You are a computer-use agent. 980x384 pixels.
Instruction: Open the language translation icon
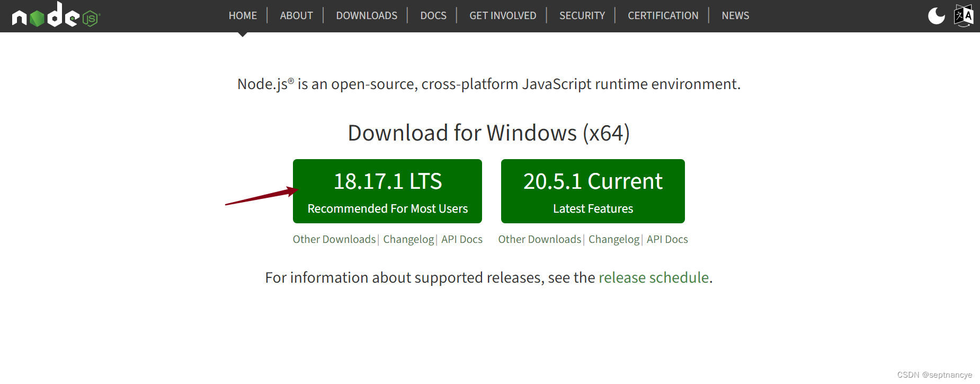pyautogui.click(x=964, y=15)
